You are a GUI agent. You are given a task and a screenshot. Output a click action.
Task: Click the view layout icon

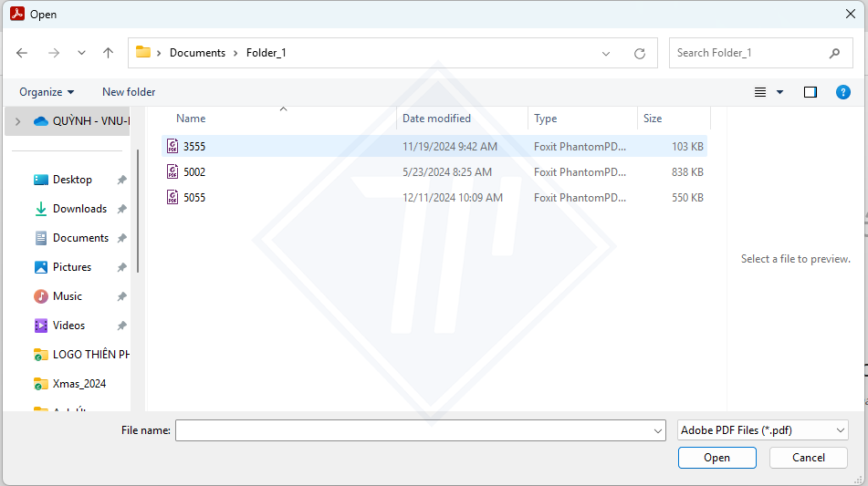coord(760,92)
